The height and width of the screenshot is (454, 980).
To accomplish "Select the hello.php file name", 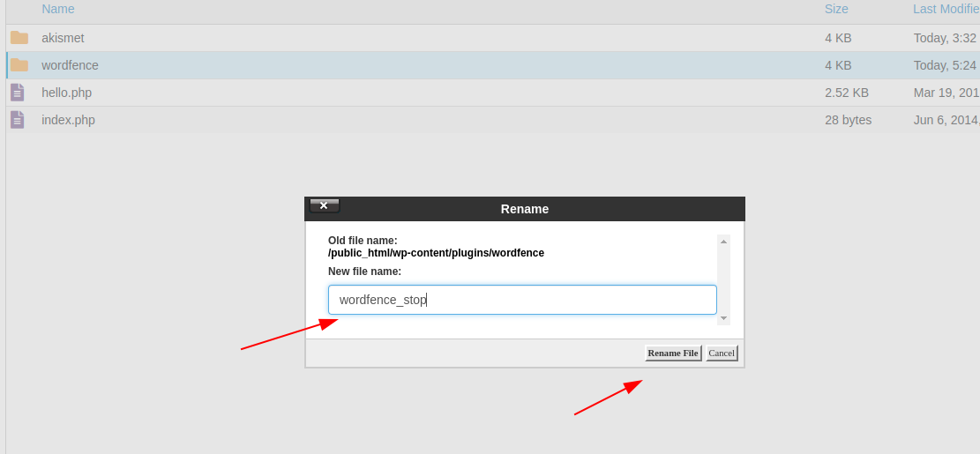I will (x=67, y=93).
